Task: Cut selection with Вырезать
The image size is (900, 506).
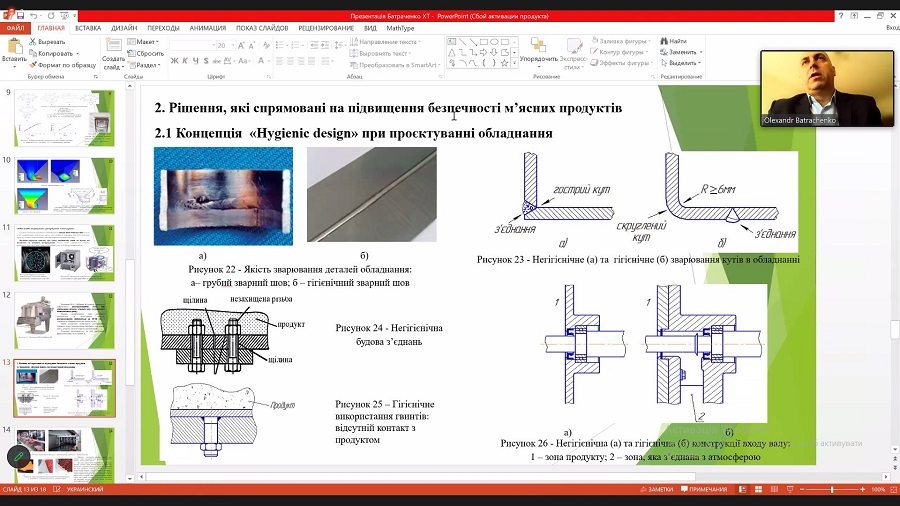Action: tap(47, 42)
